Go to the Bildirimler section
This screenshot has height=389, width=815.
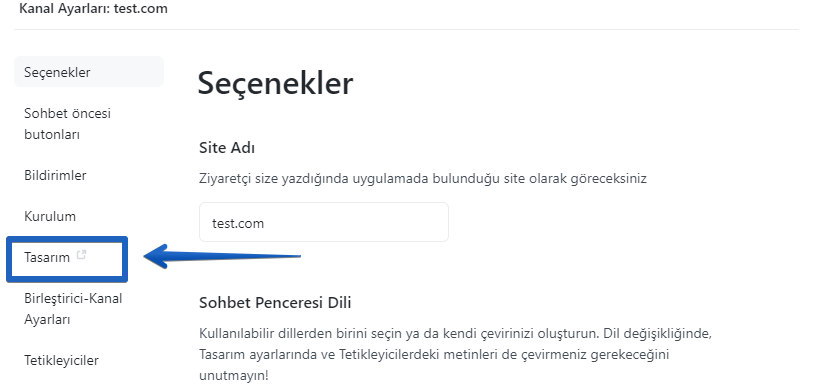point(55,175)
